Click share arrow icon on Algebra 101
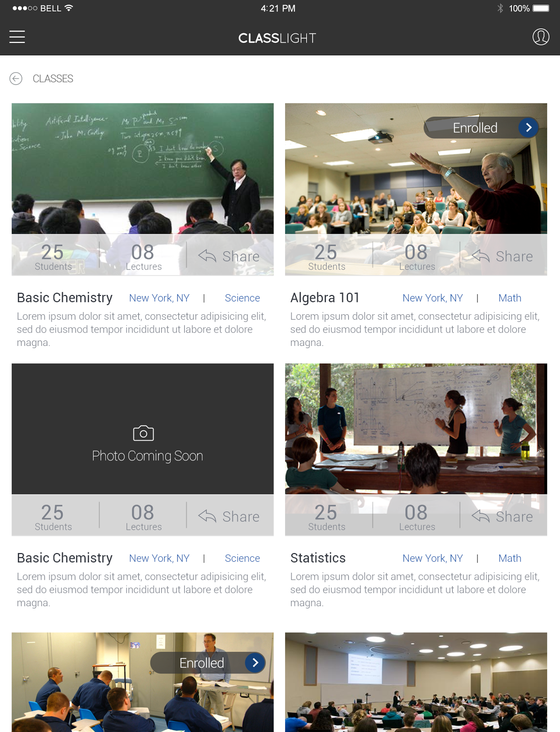The width and height of the screenshot is (560, 732). (x=481, y=256)
